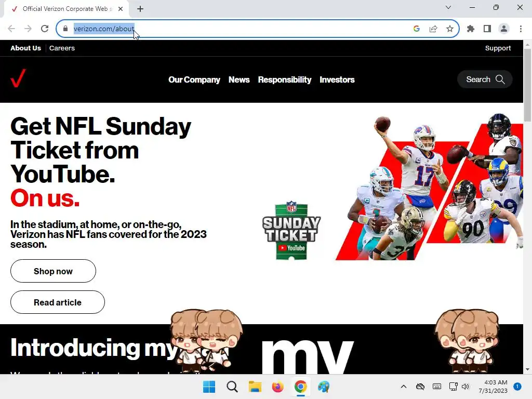Open the Windows Start menu
Viewport: 532px width, 399px height.
click(x=209, y=387)
